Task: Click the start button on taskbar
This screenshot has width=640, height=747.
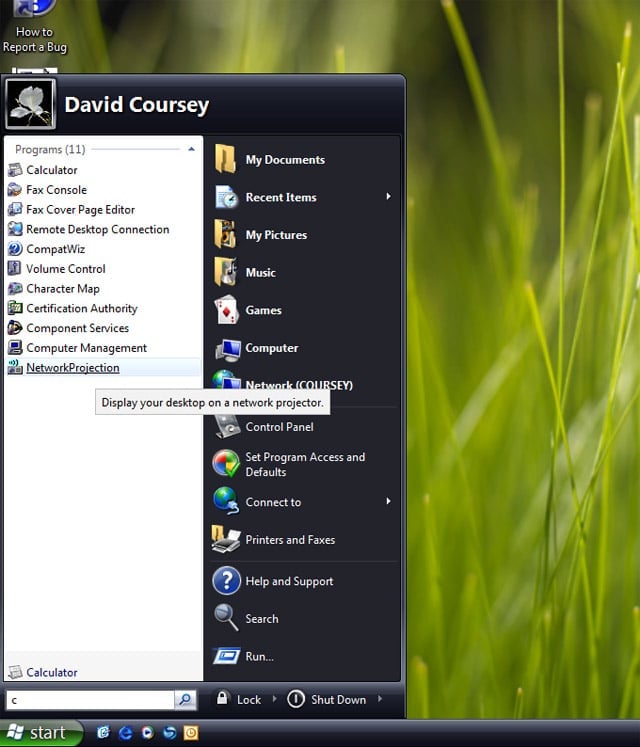Action: point(41,732)
